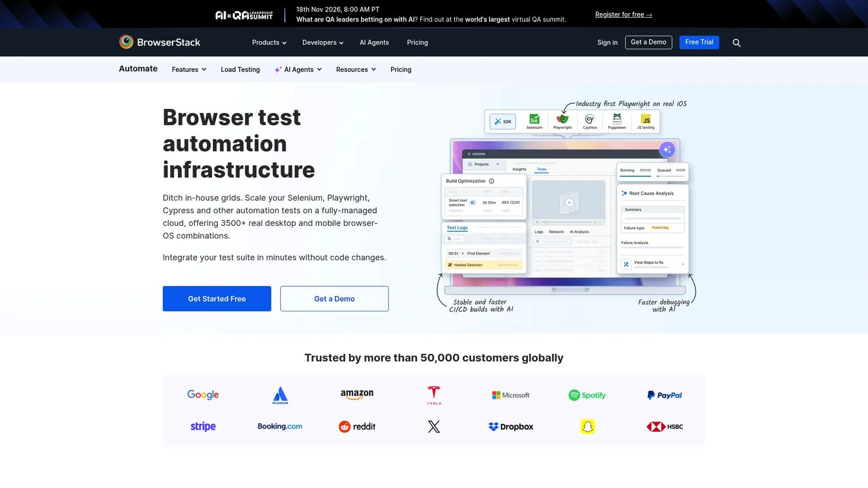This screenshot has width=868, height=488.
Task: Open Pricing in the Automate sub-navigation
Action: [401, 69]
